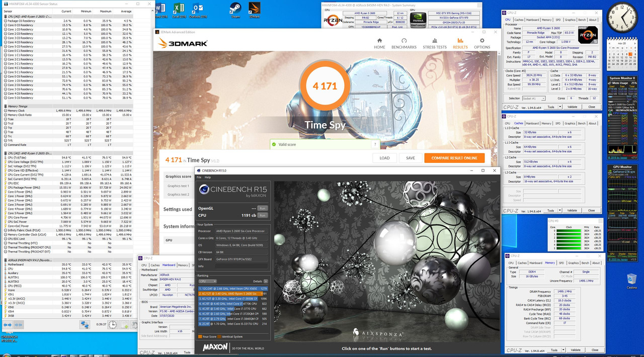Open Cinebench File menu
The image size is (644, 357).
(x=199, y=177)
